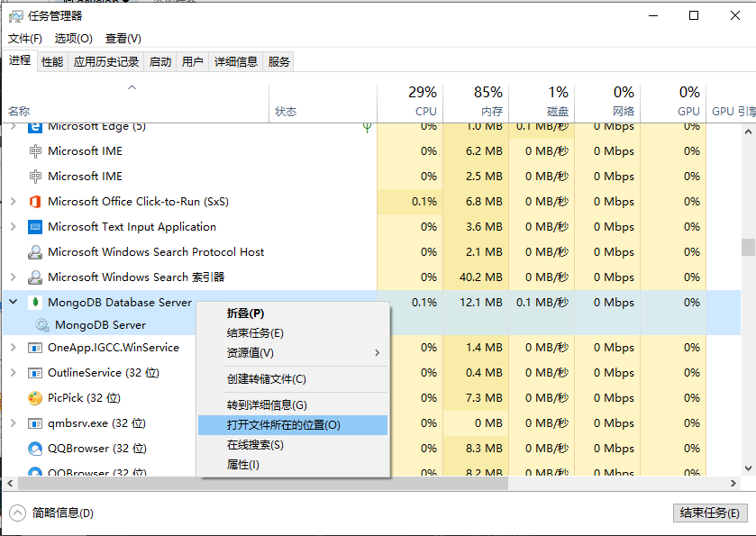Switch to the 启动 tab
This screenshot has width=756, height=536.
[x=160, y=61]
